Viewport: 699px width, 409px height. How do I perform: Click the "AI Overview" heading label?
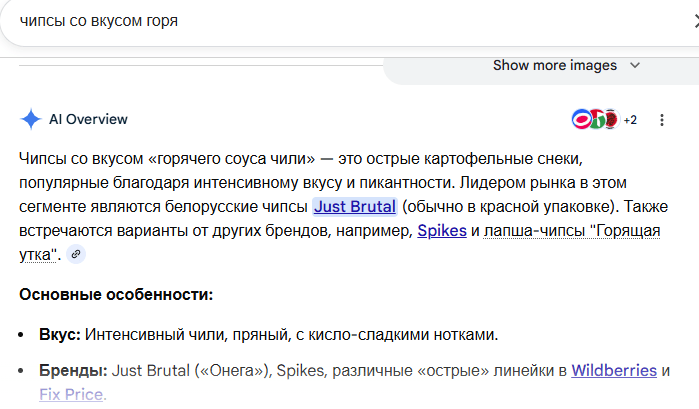[x=88, y=120]
